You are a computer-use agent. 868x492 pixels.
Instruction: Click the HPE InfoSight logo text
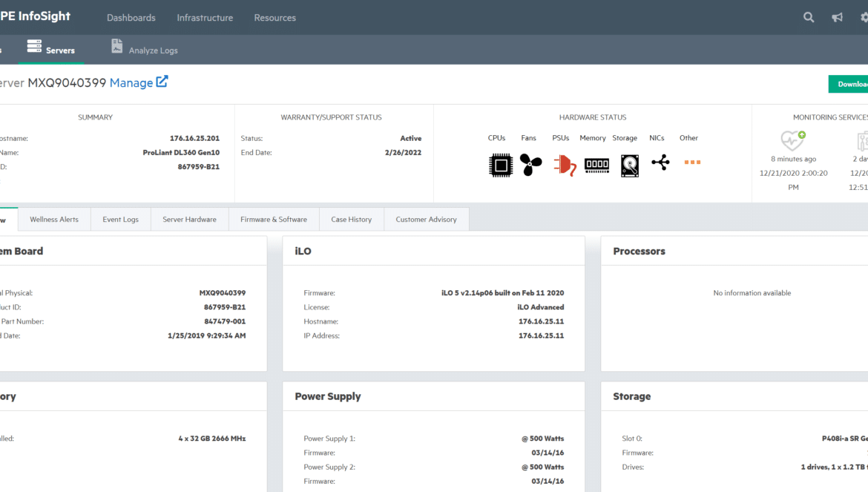[x=36, y=16]
